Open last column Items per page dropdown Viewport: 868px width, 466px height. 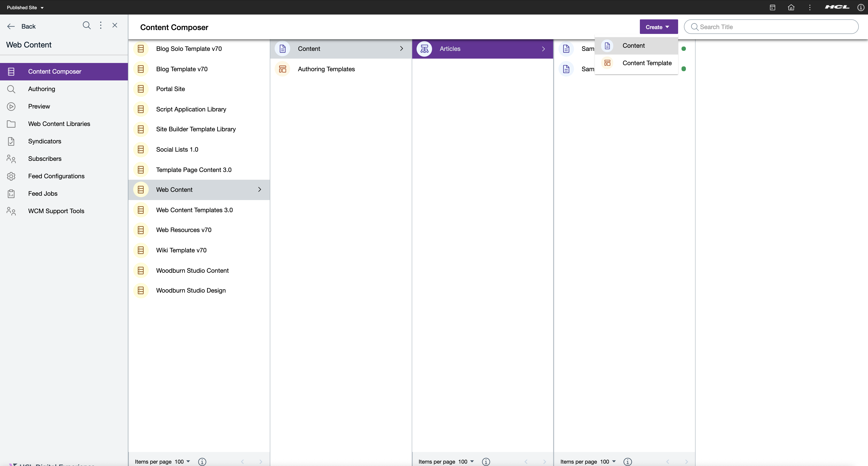608,461
